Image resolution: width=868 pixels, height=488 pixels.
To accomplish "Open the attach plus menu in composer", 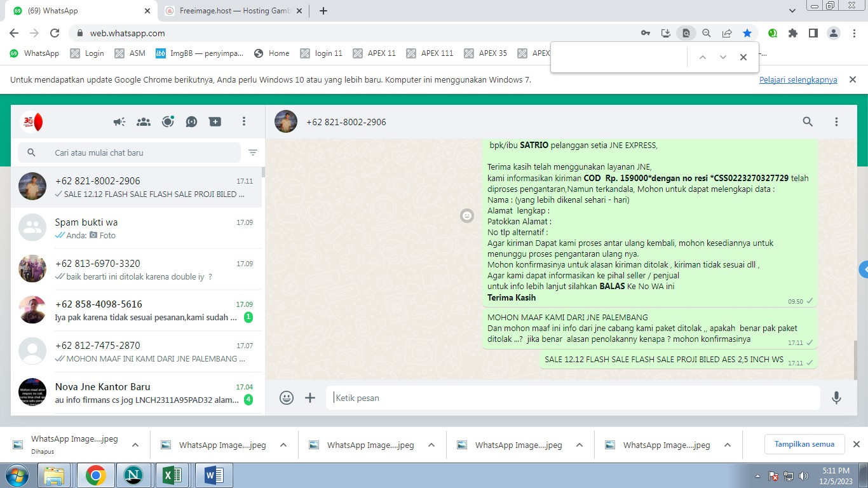I will (x=310, y=398).
